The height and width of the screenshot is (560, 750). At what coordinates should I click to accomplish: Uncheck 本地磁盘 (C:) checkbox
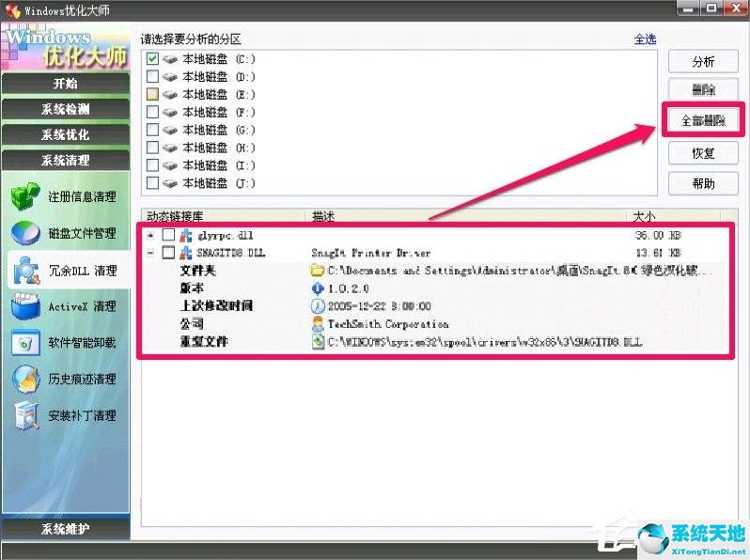[x=152, y=59]
